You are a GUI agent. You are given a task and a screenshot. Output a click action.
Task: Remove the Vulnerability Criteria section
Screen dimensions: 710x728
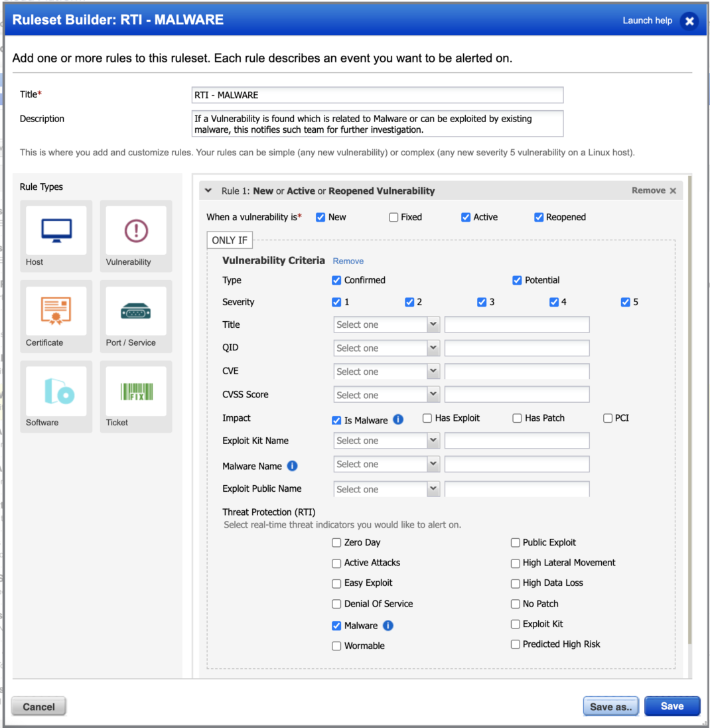tap(348, 261)
